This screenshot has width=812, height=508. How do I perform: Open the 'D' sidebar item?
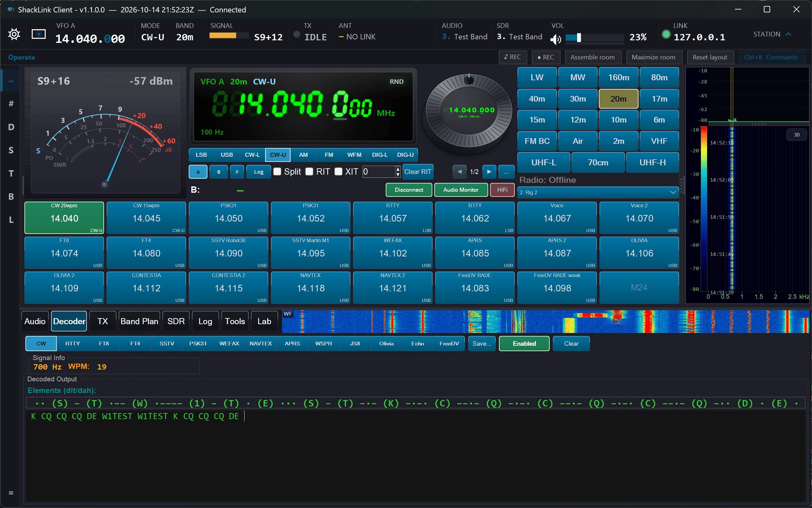(x=11, y=127)
